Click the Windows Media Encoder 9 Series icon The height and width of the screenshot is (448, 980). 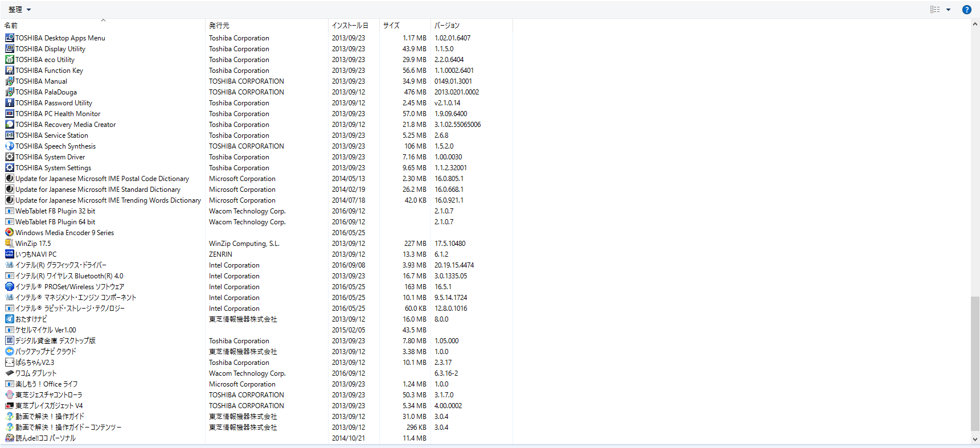[x=9, y=233]
